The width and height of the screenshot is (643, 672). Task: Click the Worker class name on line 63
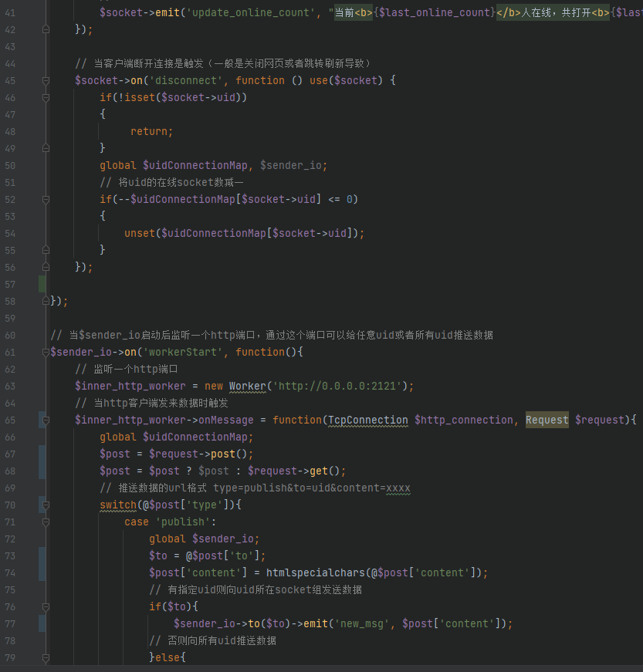[247, 386]
